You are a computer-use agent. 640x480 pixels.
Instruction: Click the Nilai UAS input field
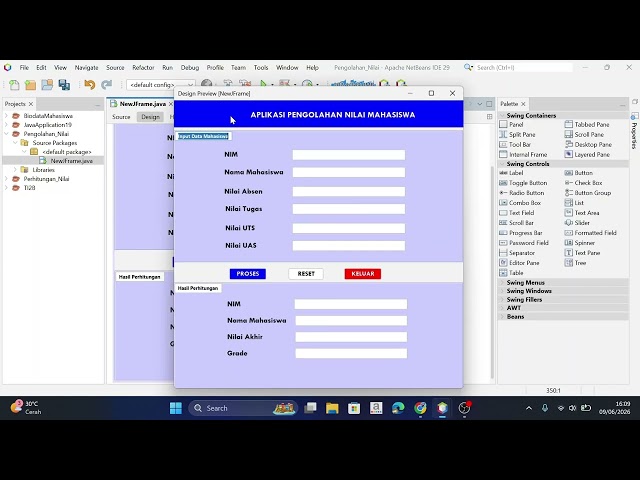click(x=349, y=246)
